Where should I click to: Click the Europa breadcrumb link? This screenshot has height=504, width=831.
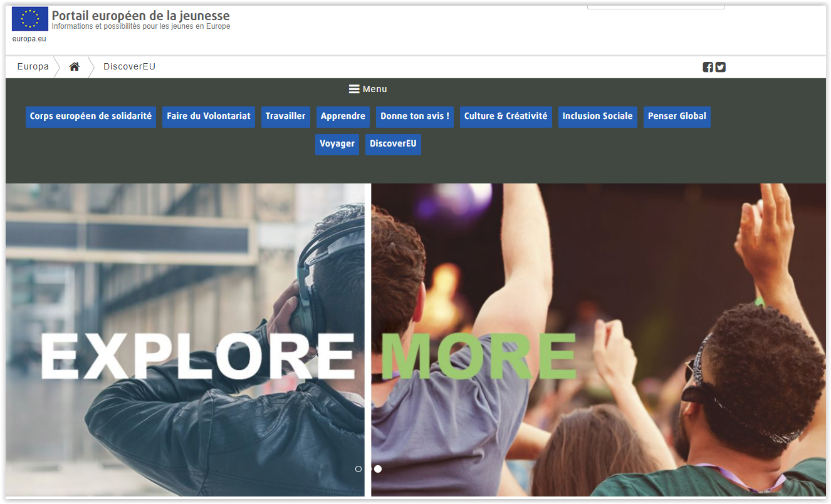pos(33,67)
